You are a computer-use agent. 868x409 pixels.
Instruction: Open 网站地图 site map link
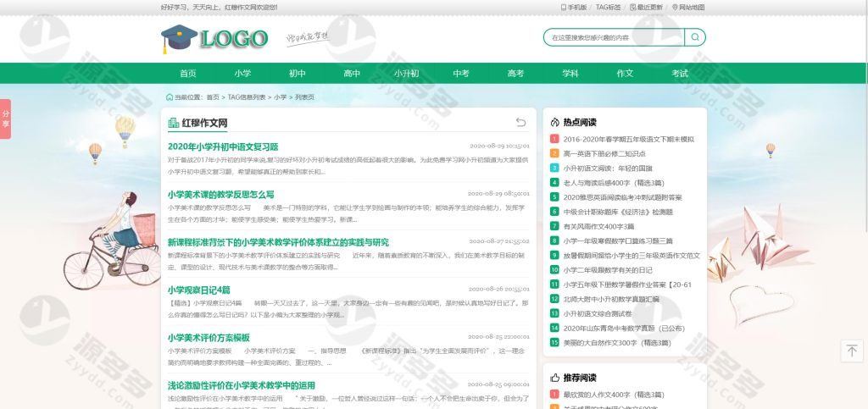pos(688,7)
